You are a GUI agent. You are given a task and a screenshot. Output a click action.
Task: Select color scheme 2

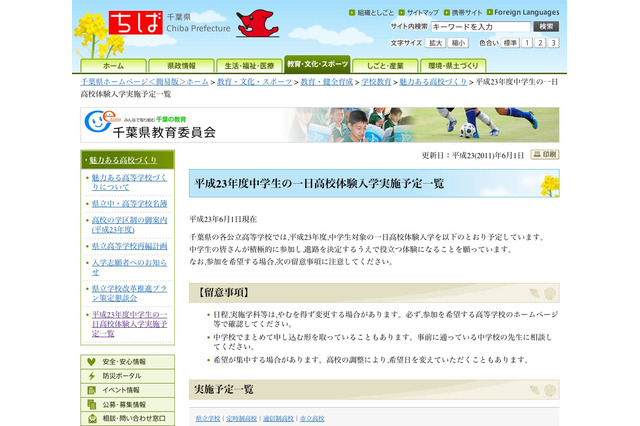(x=540, y=43)
